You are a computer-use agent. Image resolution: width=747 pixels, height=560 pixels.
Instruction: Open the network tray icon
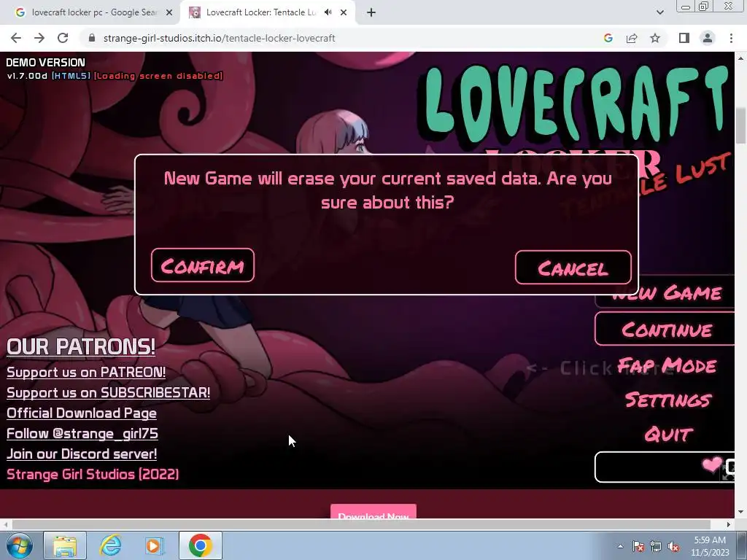(x=656, y=546)
